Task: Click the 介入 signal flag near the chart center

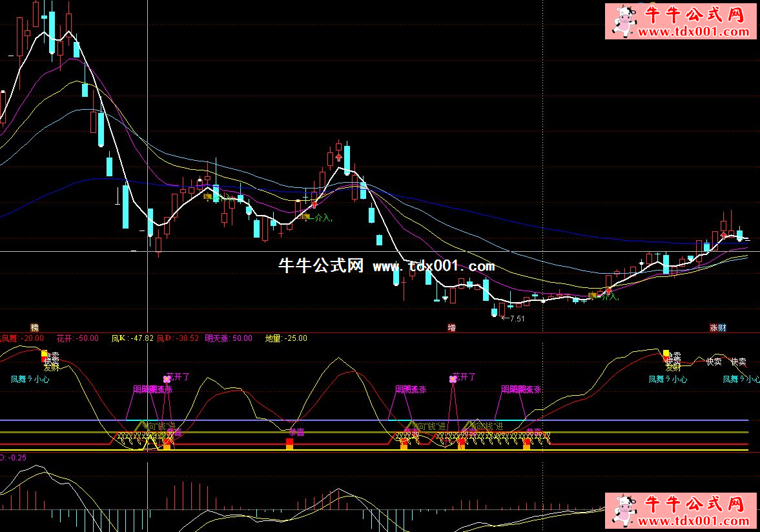Action: pos(306,218)
